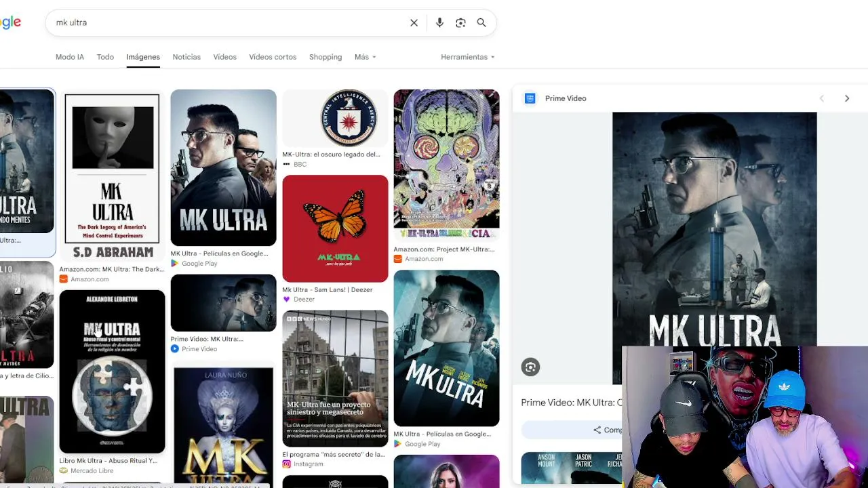The image size is (868, 488).
Task: Click Google Play icon under the second MK Ultra poster
Action: point(397,444)
